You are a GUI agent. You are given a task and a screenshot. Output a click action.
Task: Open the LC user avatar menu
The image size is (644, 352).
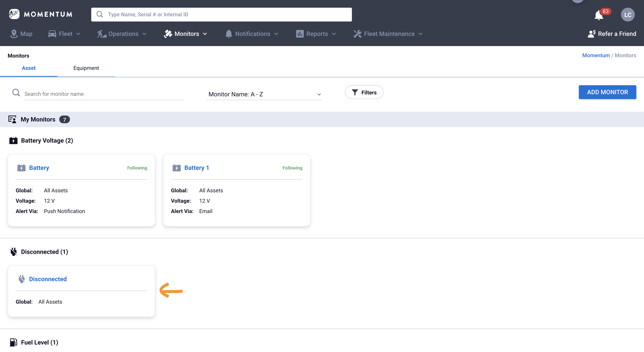tap(628, 15)
